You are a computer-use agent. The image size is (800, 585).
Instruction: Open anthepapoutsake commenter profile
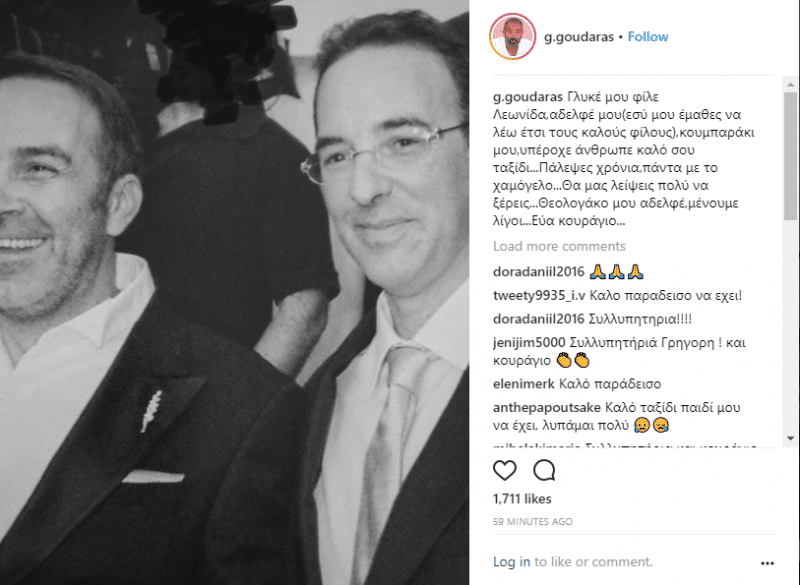(546, 408)
